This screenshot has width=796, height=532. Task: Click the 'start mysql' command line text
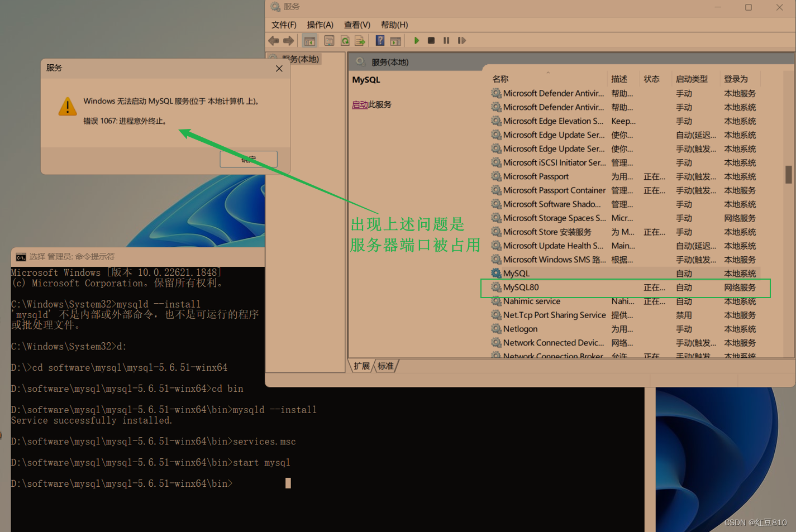[261, 463]
